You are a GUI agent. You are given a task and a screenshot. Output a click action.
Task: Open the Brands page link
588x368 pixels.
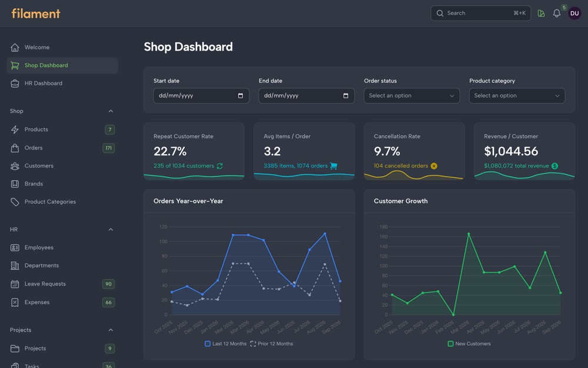(x=62, y=184)
